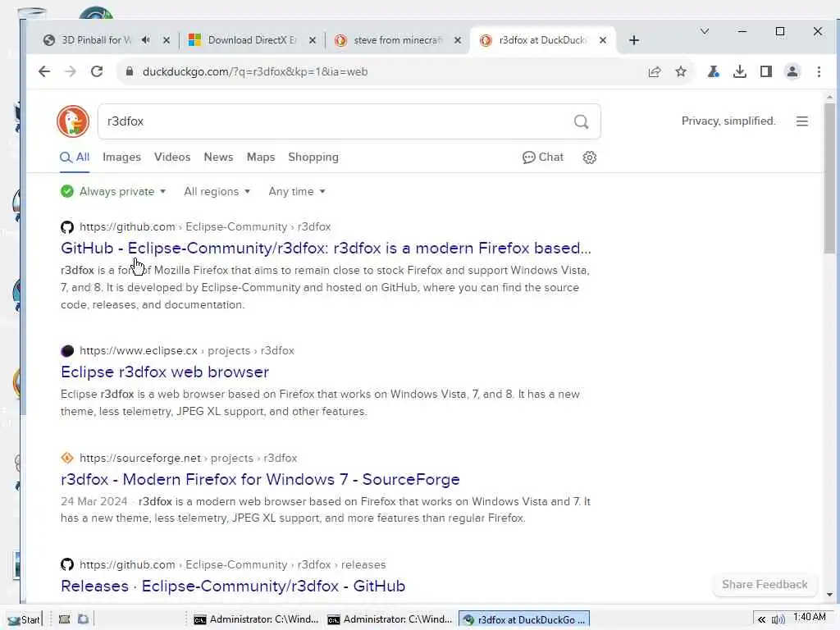
Task: Expand hidden tray icons chevron
Action: click(x=761, y=619)
